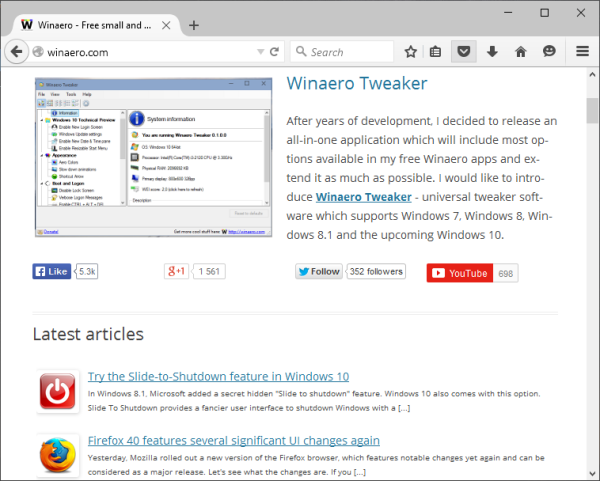This screenshot has height=481, width=600.
Task: Close the Winaero tab
Action: (166, 26)
